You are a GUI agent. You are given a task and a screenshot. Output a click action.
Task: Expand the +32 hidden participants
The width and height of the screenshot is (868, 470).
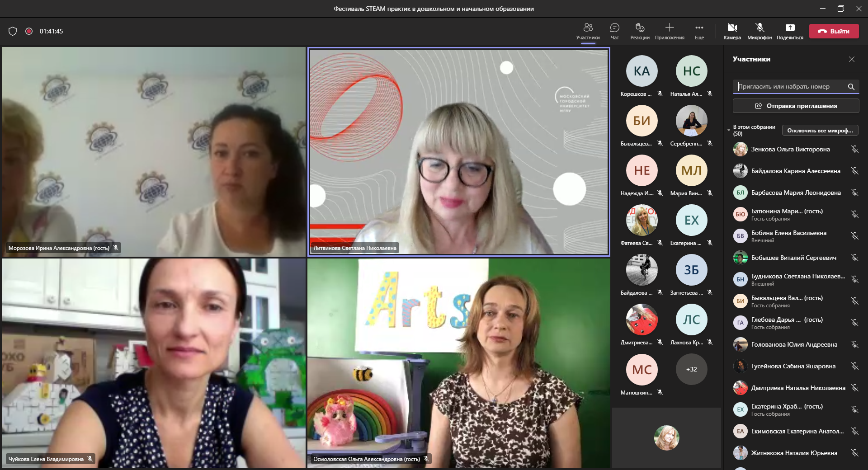pyautogui.click(x=691, y=369)
